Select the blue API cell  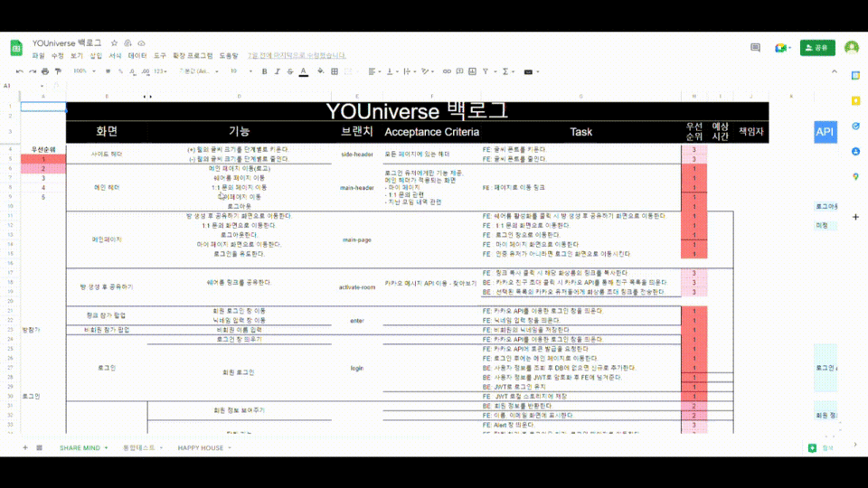(825, 132)
